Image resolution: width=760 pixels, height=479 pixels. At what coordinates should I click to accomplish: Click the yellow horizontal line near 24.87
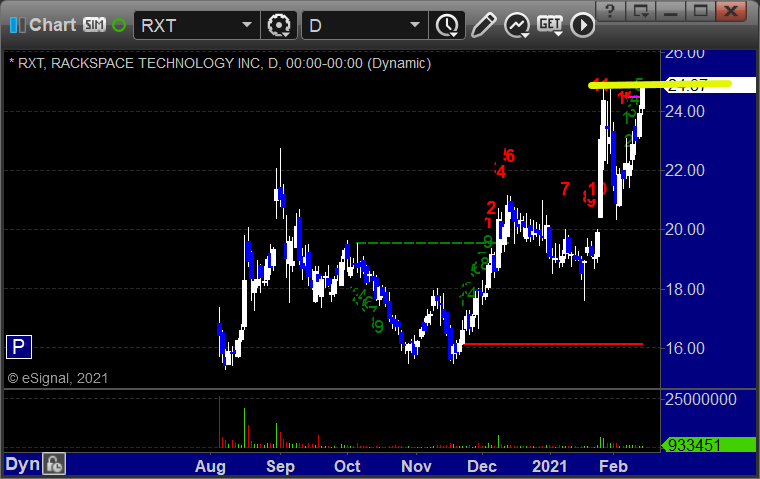[660, 85]
